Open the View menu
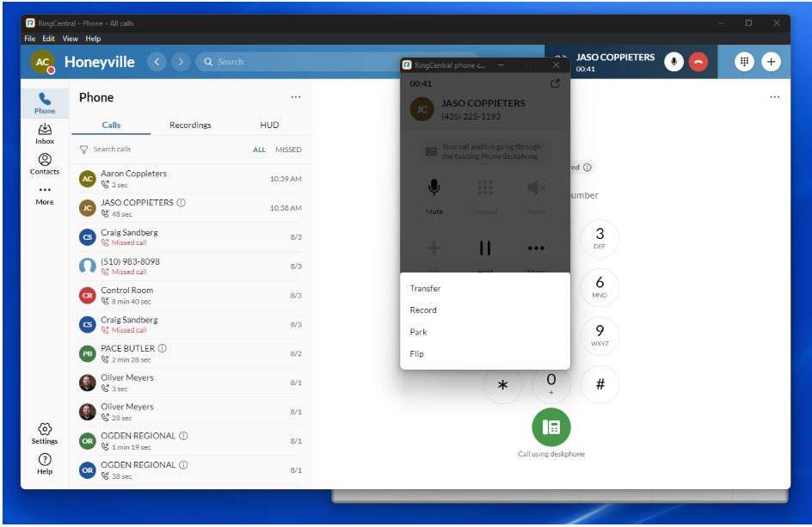 [70, 39]
